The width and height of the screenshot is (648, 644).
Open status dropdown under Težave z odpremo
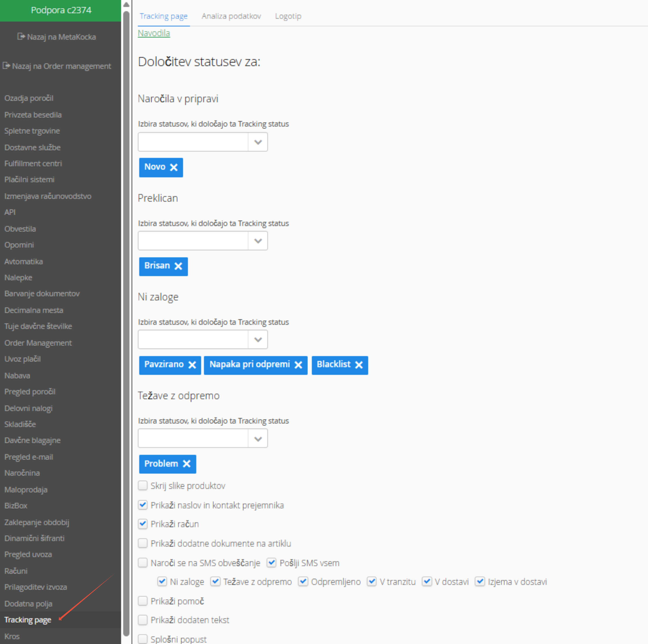coord(257,439)
